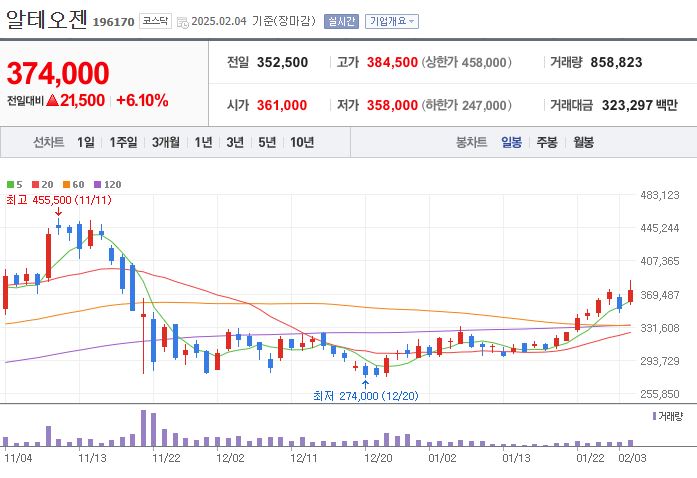This screenshot has height=478, width=697.
Task: Select the 3년 line chart tab
Action: pyautogui.click(x=235, y=142)
